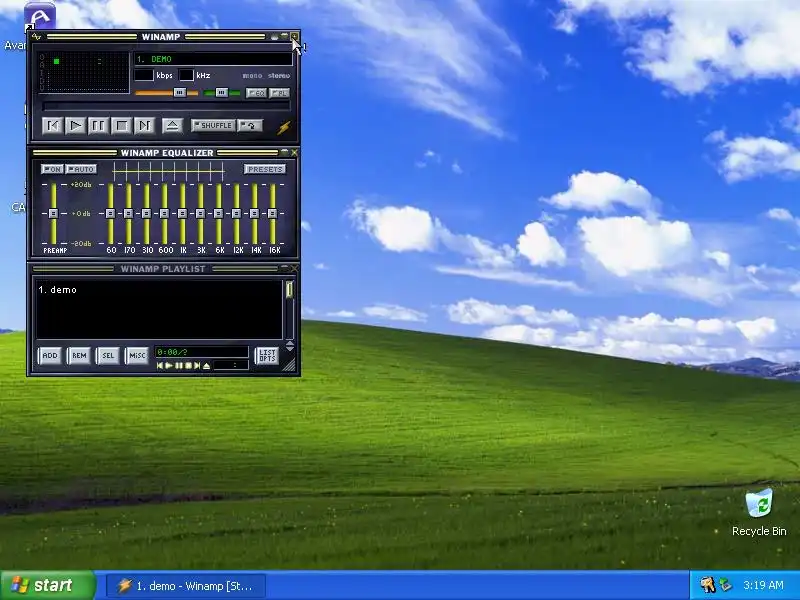This screenshot has height=600, width=800.
Task: Click the playlist scrollbar thumb
Action: 289,289
